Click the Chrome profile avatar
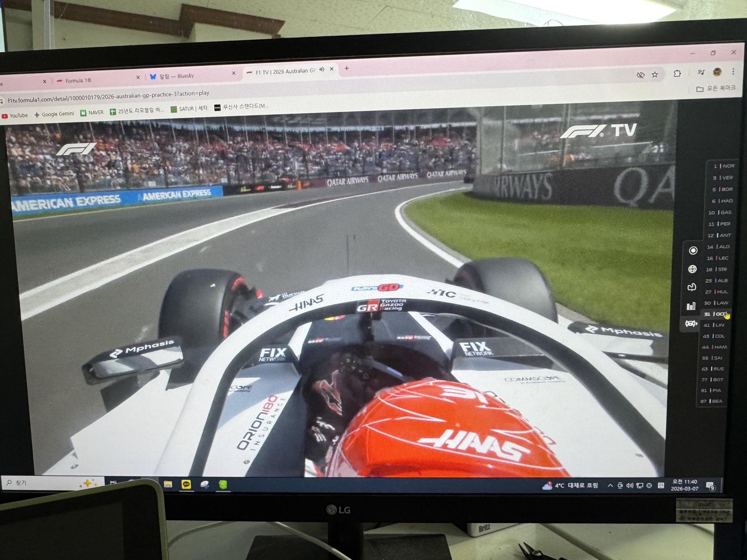The image size is (747, 560). (717, 72)
